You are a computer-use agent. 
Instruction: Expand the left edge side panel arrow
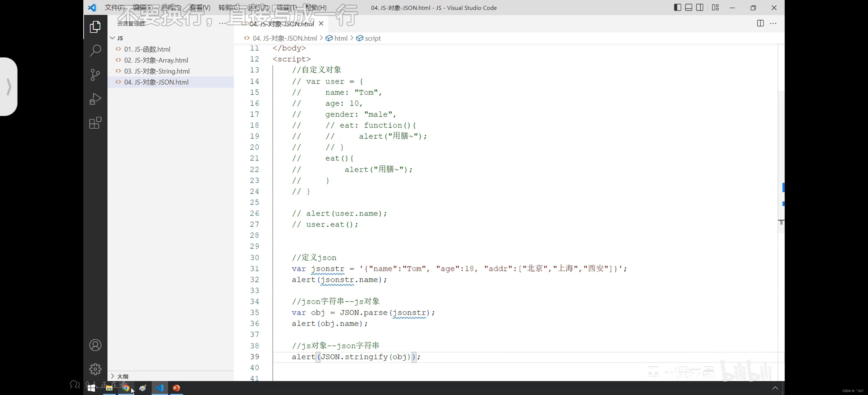tap(9, 87)
